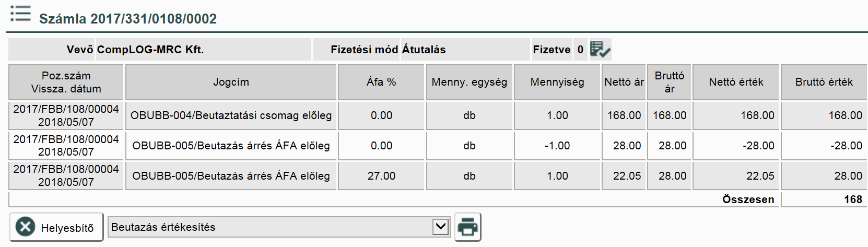Open the Beutazás értékesítés combo box

click(272, 227)
